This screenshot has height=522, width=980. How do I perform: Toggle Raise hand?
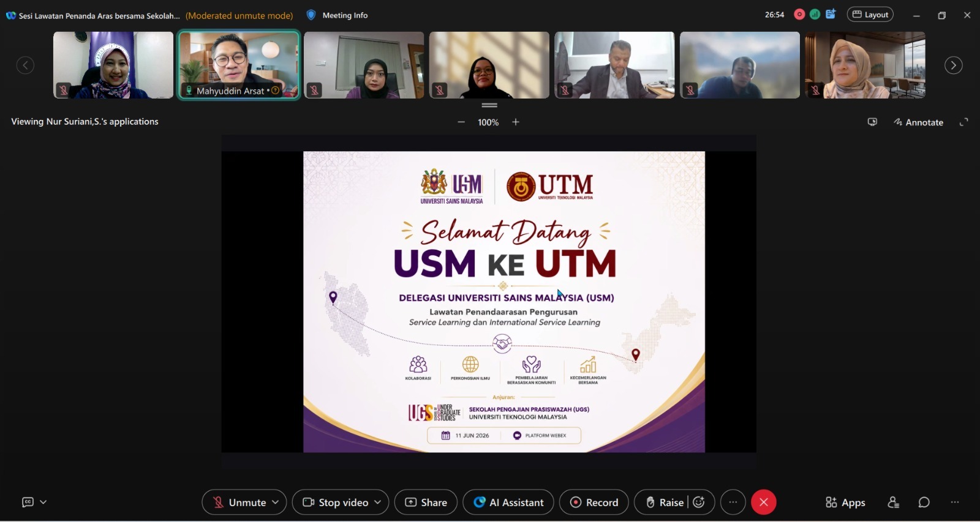pyautogui.click(x=665, y=502)
